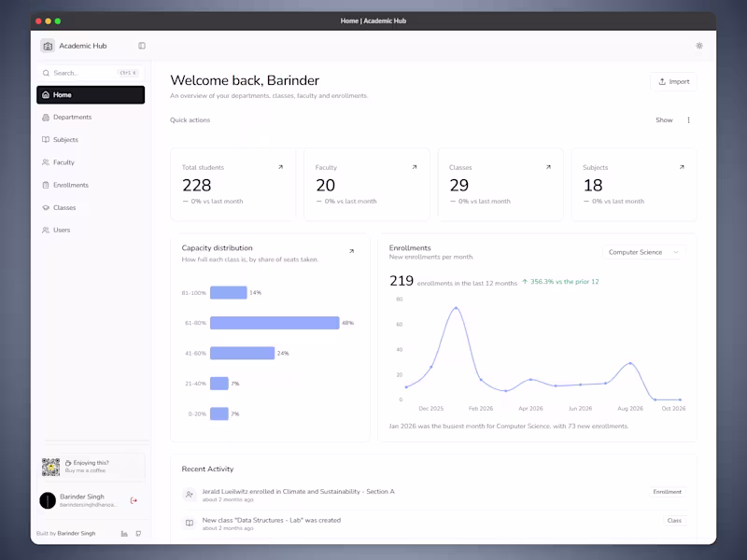This screenshot has width=747, height=560.
Task: Click the Aug 2026 point on chart
Action: point(630,363)
